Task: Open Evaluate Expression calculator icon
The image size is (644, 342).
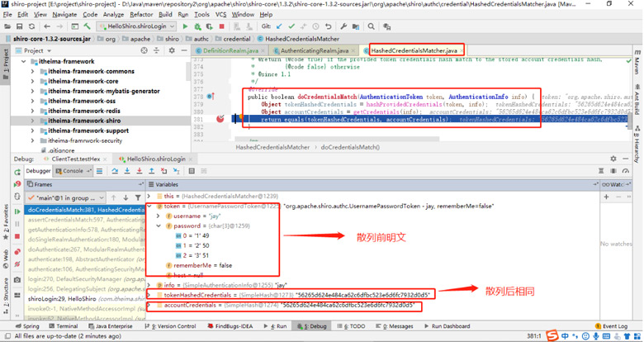Action: (x=192, y=171)
